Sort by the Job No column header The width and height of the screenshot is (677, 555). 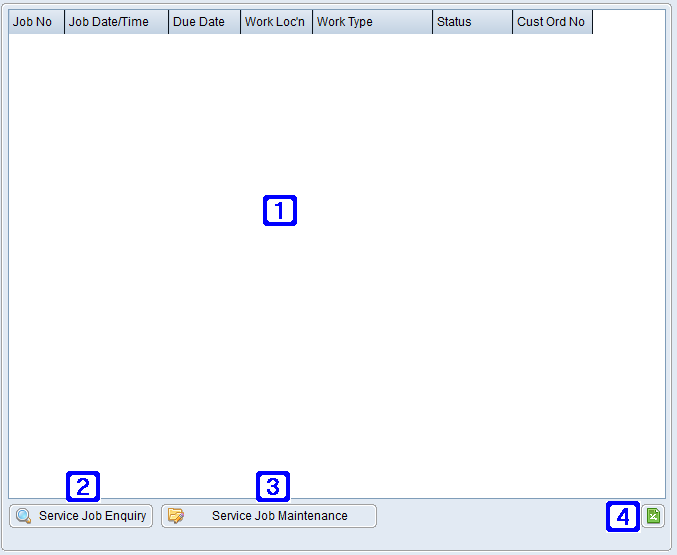(36, 22)
